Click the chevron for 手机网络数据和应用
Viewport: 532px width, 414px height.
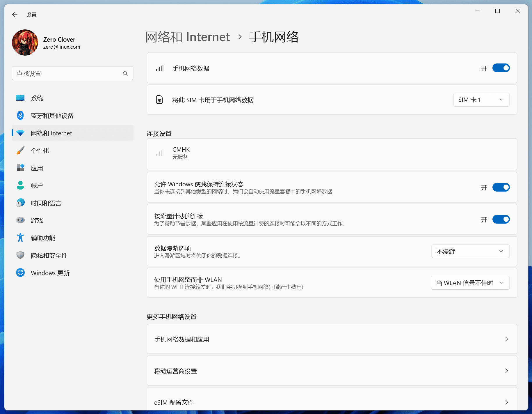[506, 339]
